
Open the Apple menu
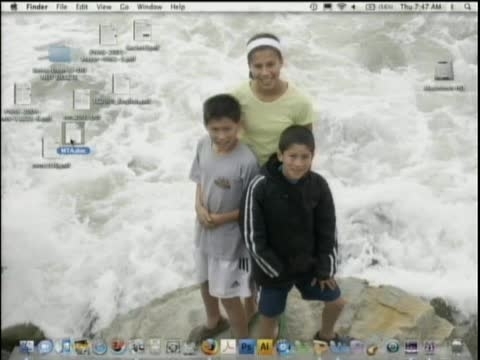pos(13,7)
